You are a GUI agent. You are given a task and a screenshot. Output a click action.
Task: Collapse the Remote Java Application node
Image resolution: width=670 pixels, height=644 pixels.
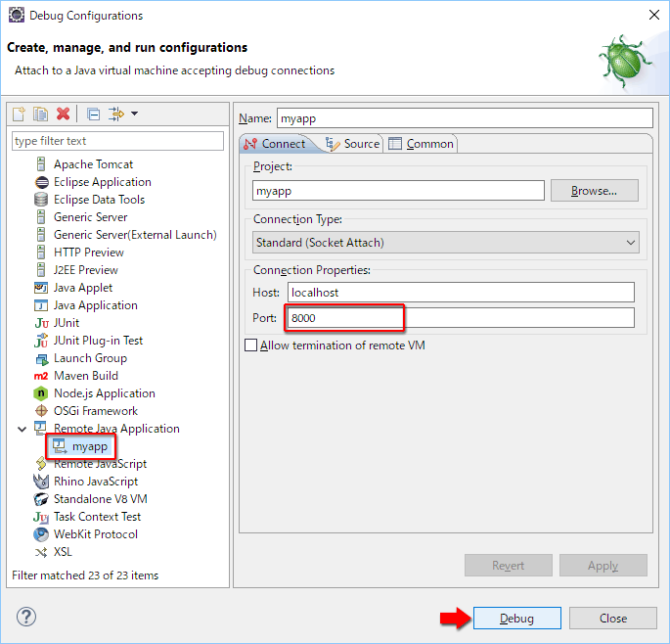(x=22, y=429)
